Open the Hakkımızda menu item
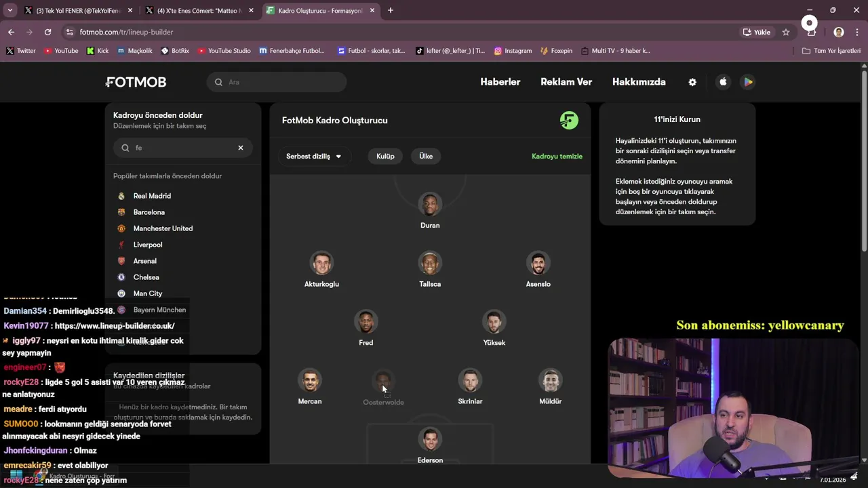The image size is (868, 488). click(x=639, y=82)
